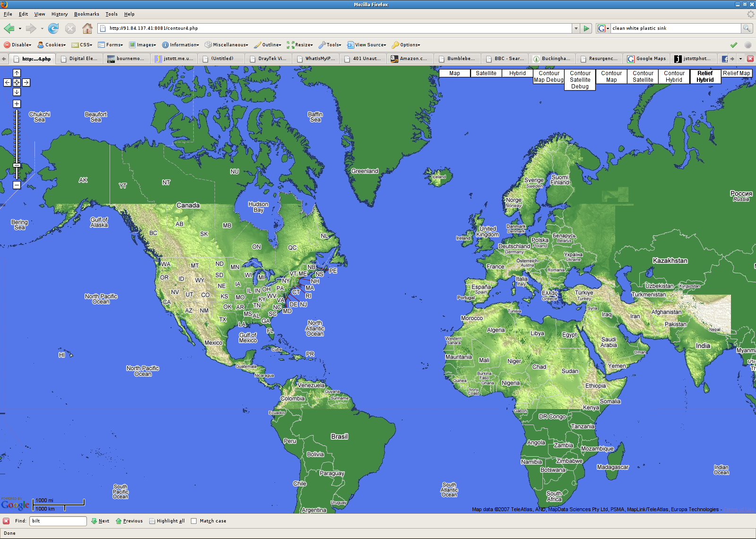Open the Google search engine selector
Screen dimensions: 756x539
[x=603, y=28]
